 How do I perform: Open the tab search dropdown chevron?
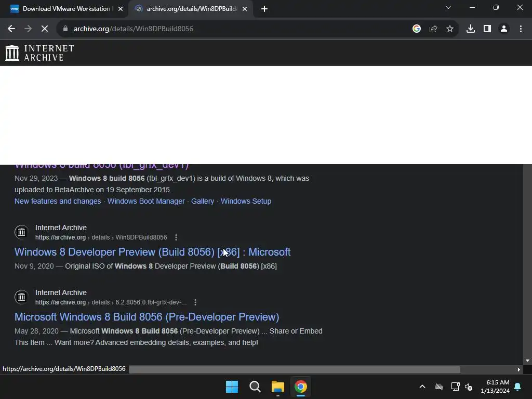(448, 7)
